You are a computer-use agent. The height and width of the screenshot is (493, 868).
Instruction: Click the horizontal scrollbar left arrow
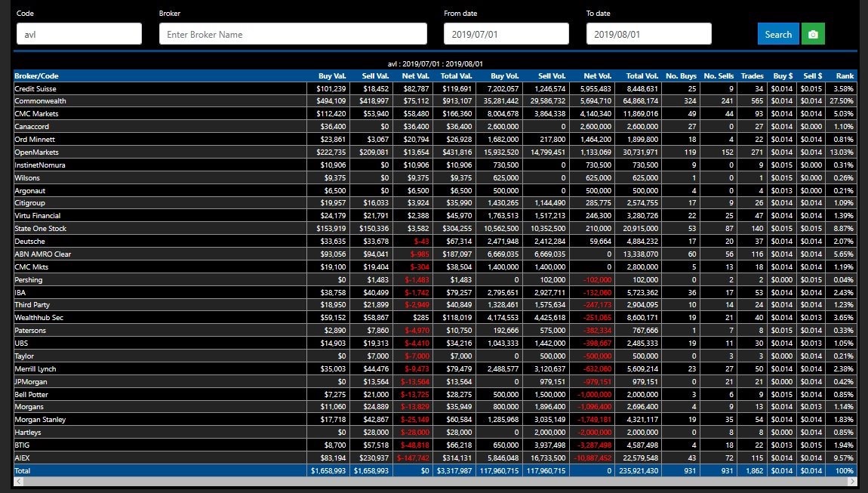point(19,482)
